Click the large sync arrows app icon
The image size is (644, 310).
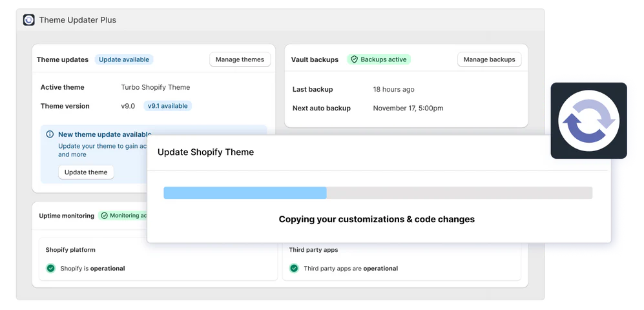click(588, 121)
